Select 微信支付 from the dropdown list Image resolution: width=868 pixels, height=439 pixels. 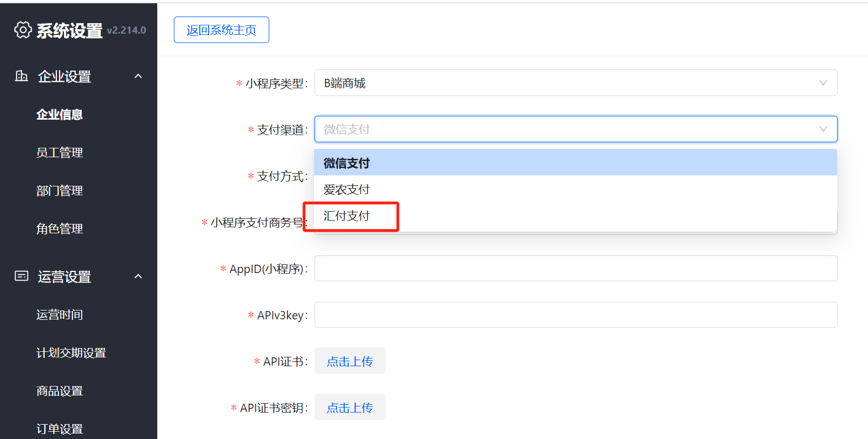(576, 163)
